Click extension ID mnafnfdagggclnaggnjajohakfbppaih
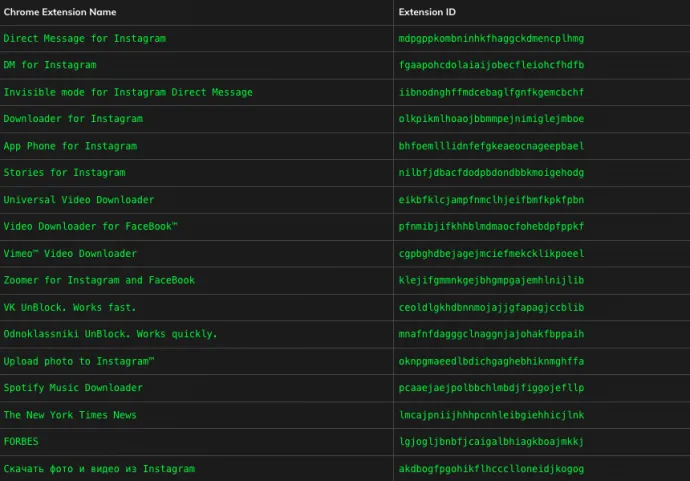Viewport: 690px width, 481px height. tap(492, 334)
